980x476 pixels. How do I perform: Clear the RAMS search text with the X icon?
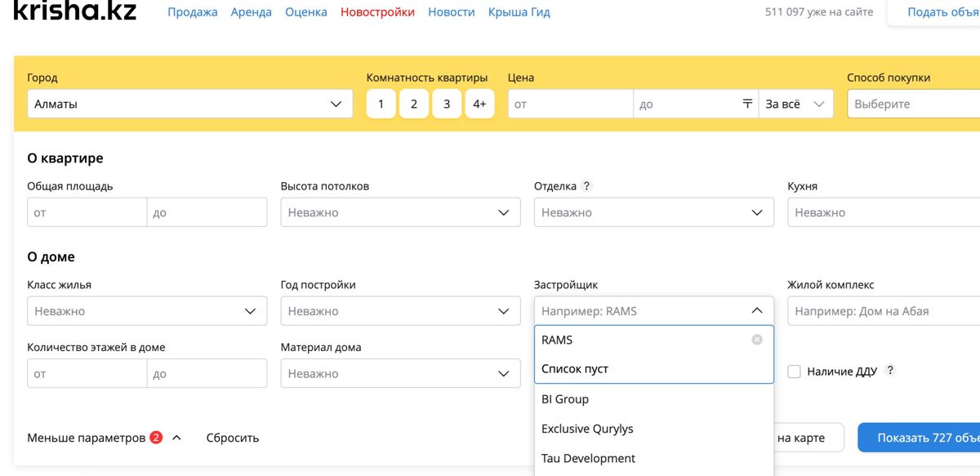[x=756, y=340]
